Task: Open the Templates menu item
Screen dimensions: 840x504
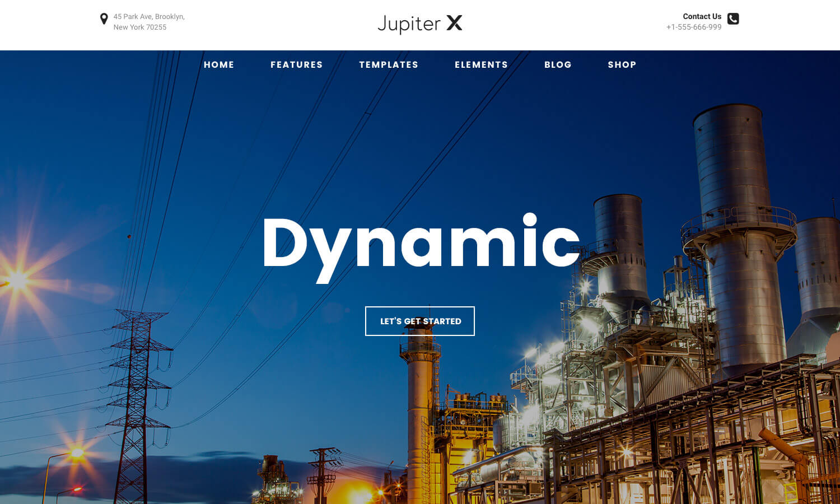Action: coord(389,65)
